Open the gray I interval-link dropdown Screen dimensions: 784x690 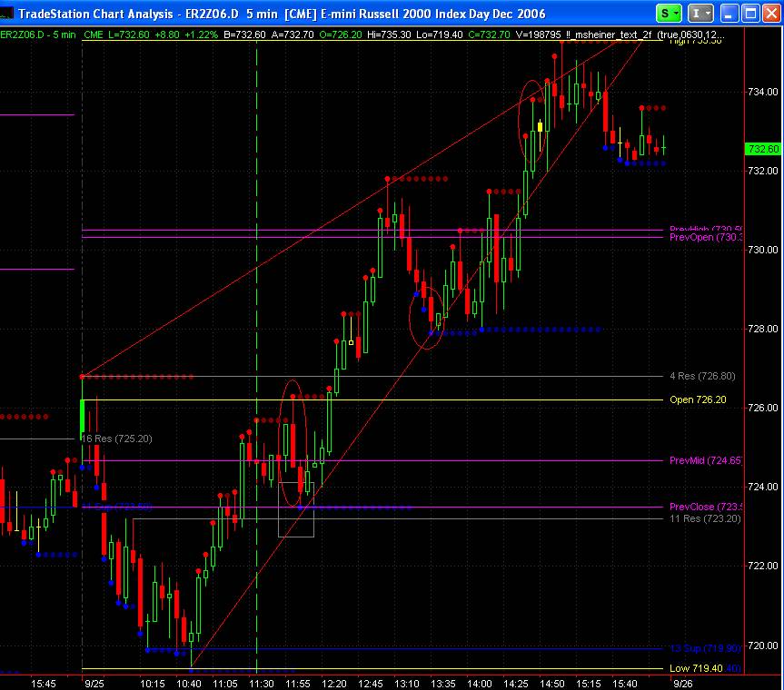(700, 14)
